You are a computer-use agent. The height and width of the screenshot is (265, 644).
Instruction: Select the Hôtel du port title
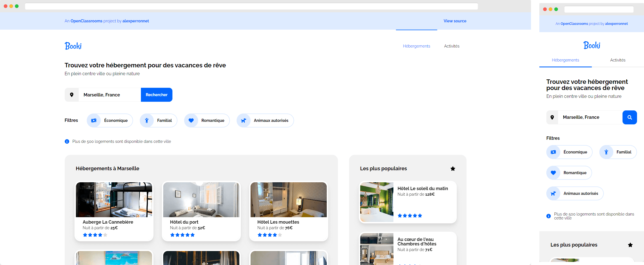184,222
